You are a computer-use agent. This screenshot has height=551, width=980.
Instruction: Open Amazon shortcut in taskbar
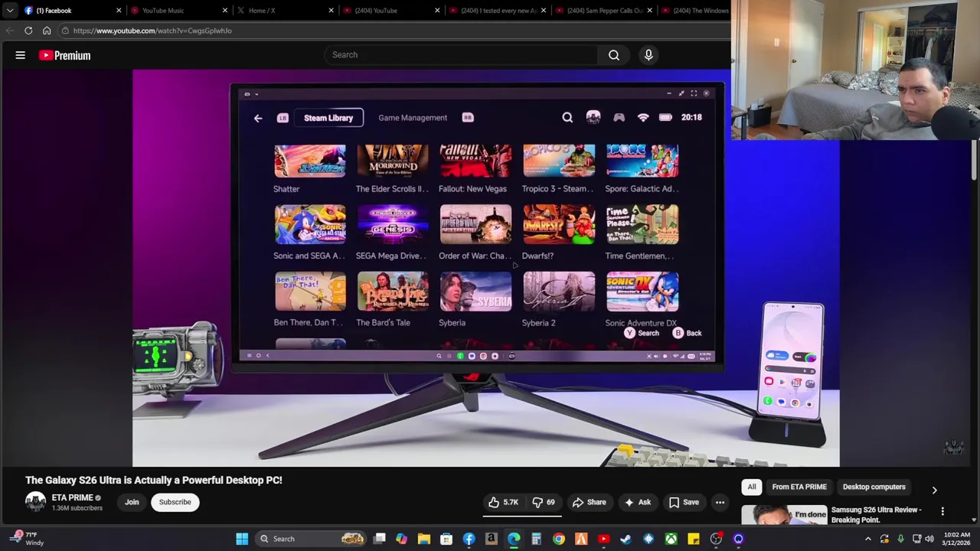pyautogui.click(x=491, y=539)
